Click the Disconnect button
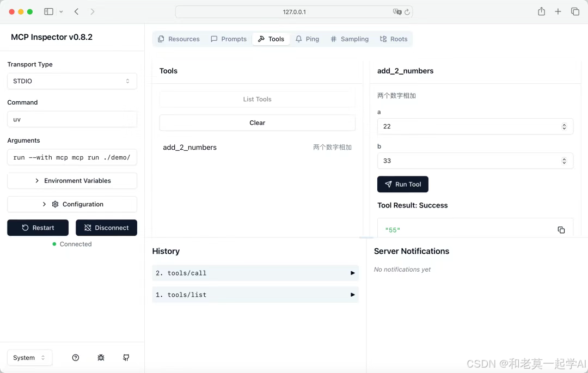Screen dimensions: 588x373 [x=107, y=228]
